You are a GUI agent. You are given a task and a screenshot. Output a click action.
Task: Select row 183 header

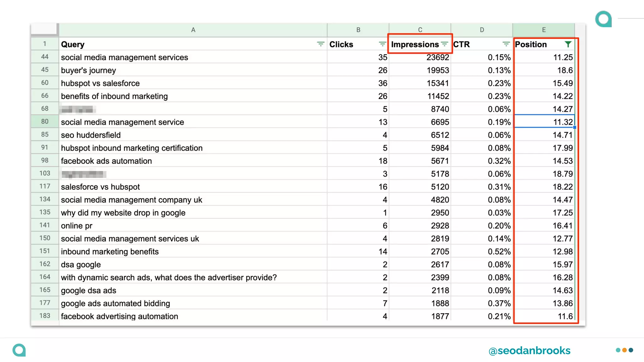pos(45,316)
